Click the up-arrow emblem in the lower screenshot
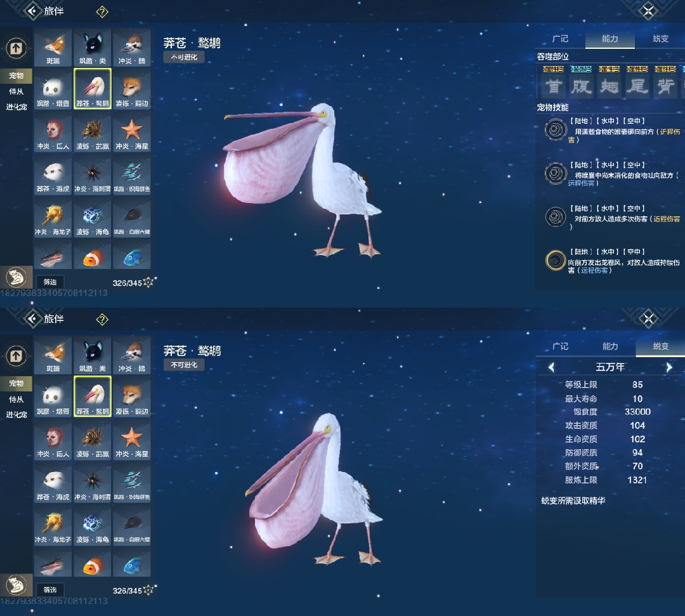Viewport: 685px width, 616px height. (x=16, y=356)
